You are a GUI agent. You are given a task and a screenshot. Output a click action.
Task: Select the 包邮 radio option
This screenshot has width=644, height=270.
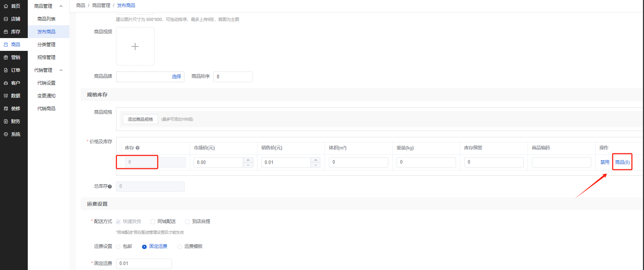click(118, 247)
